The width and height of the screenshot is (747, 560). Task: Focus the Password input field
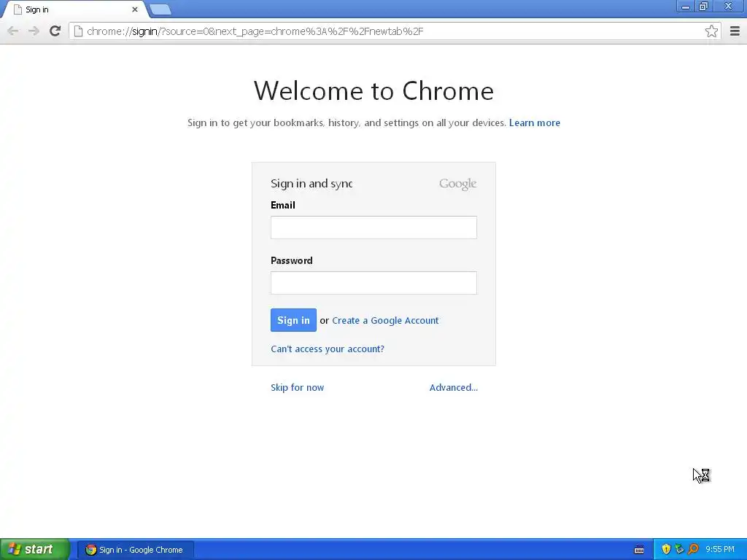pos(373,283)
